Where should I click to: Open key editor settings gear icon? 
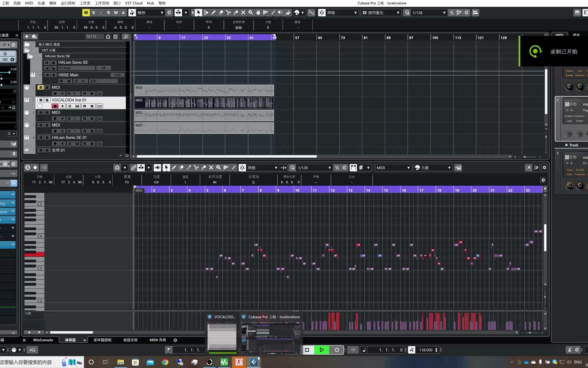click(x=544, y=168)
